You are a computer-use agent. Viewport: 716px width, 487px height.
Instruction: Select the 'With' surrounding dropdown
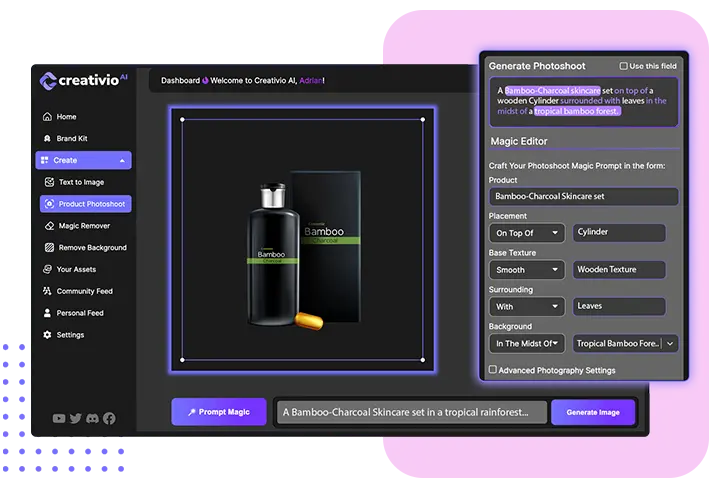click(x=528, y=306)
